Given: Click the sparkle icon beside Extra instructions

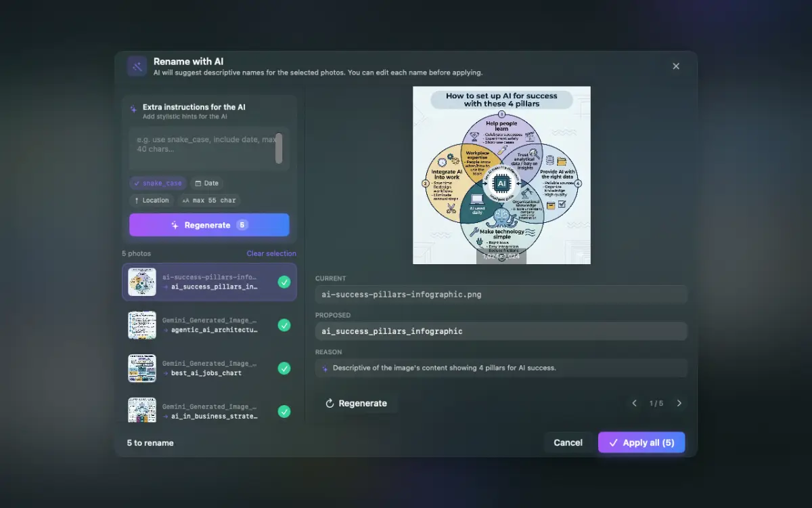Looking at the screenshot, I should [x=133, y=108].
